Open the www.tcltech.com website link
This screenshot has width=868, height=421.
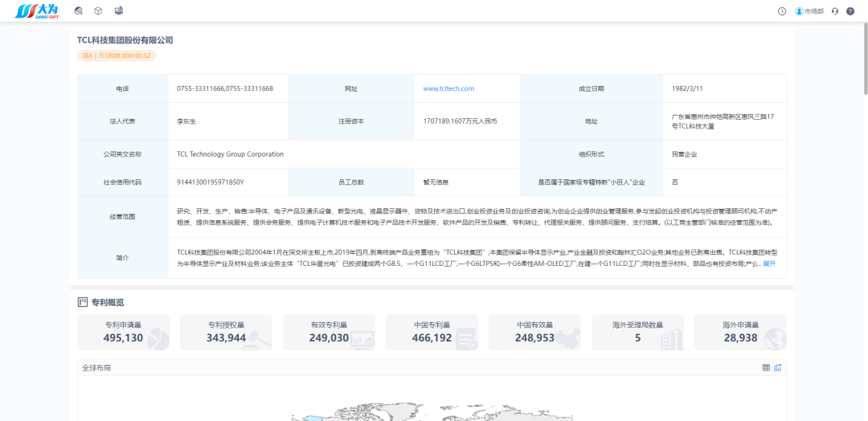(448, 88)
